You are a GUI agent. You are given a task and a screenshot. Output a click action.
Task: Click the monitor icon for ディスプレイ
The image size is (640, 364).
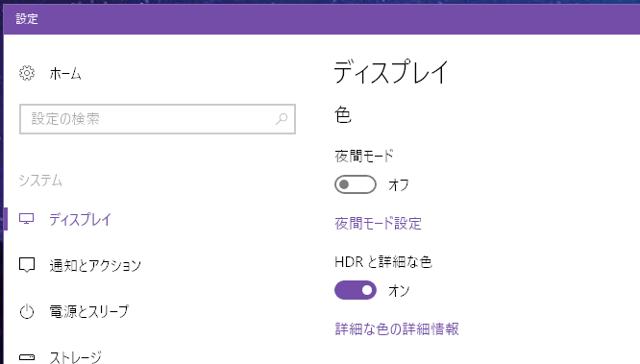(x=27, y=219)
